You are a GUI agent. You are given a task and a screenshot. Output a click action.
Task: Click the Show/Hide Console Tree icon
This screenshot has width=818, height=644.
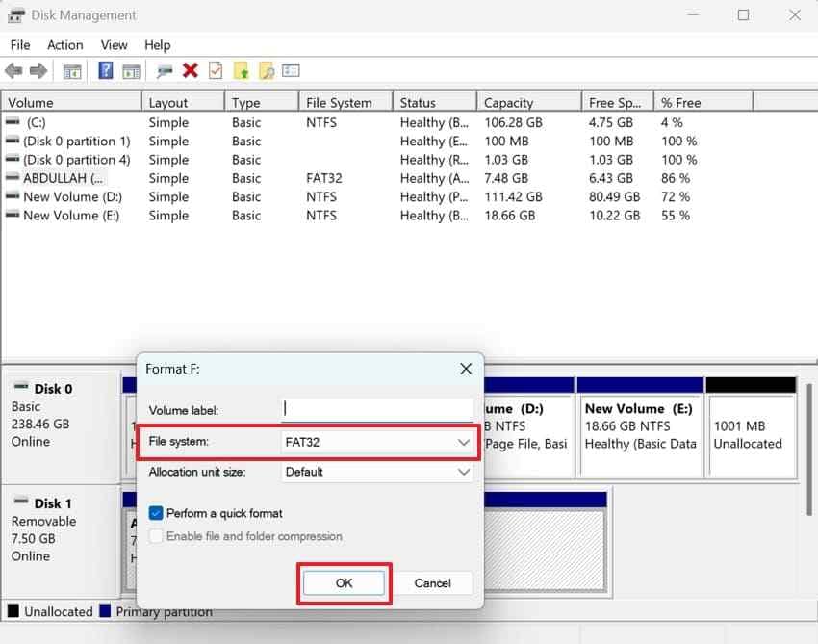coord(72,71)
